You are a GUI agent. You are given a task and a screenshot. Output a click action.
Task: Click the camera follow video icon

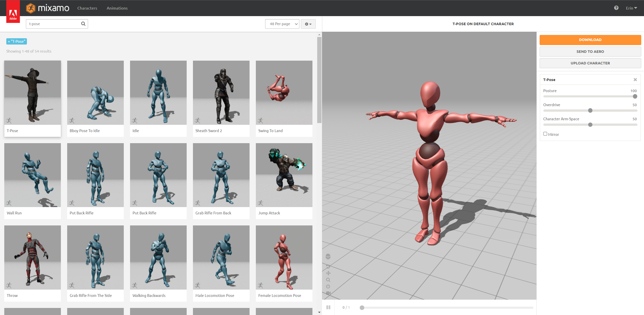point(328,293)
